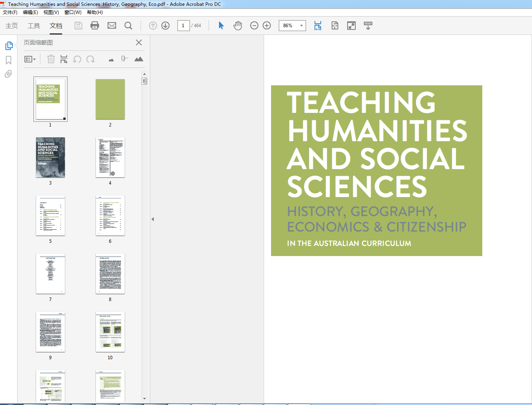Click the Fit width scrolling icon
The height and width of the screenshot is (405, 532).
tap(318, 26)
